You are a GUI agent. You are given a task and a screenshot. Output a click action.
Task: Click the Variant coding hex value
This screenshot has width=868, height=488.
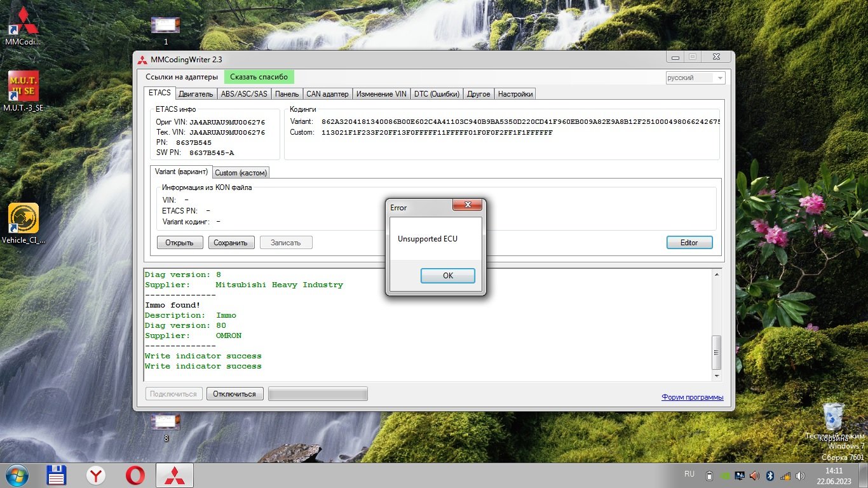click(x=520, y=121)
